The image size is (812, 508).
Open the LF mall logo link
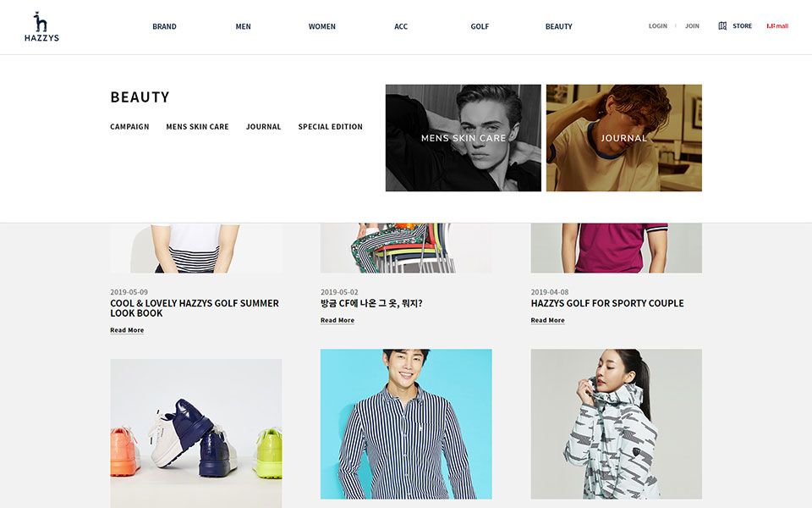tap(777, 26)
